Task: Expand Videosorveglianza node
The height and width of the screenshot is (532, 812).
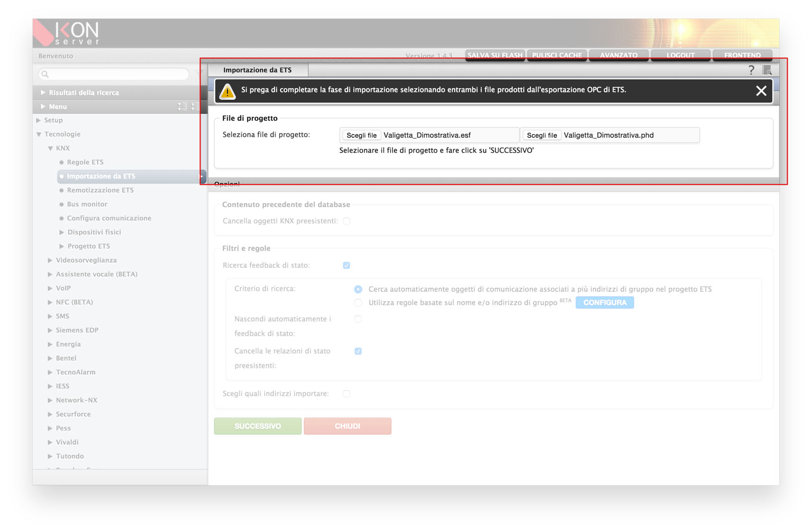Action: pyautogui.click(x=50, y=260)
